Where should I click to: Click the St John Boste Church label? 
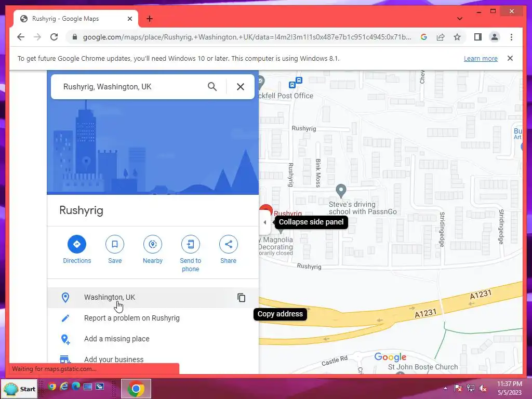[423, 367]
